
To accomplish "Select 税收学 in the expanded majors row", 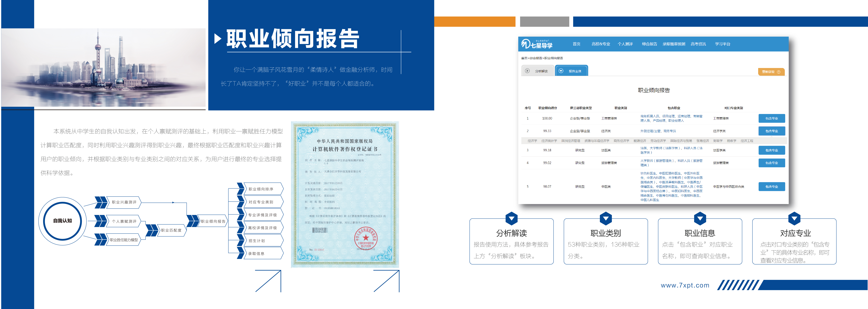I will [x=731, y=141].
